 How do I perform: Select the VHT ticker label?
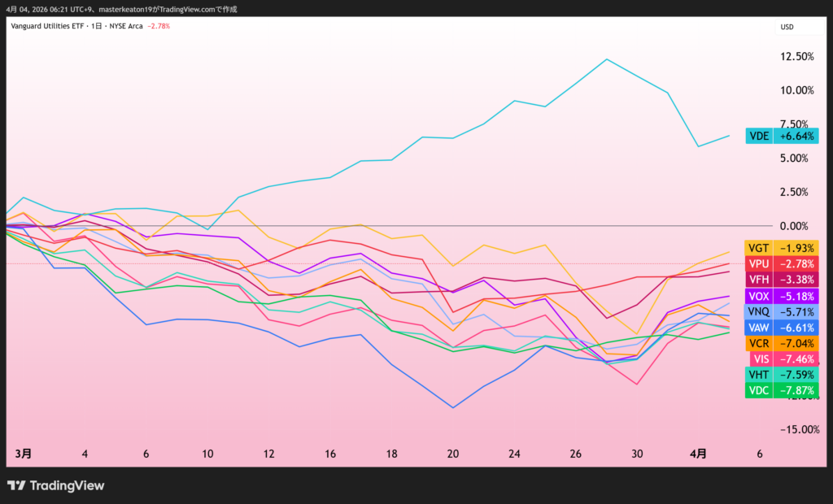[758, 375]
